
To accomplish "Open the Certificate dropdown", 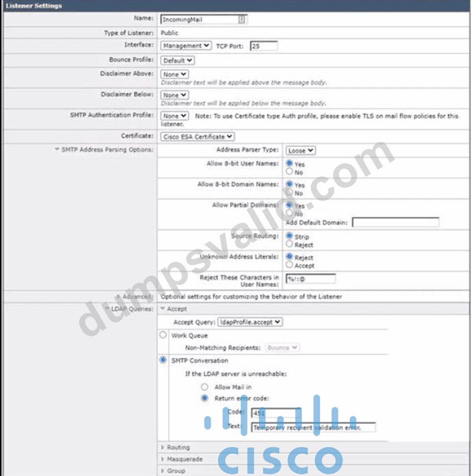I will 197,137.
